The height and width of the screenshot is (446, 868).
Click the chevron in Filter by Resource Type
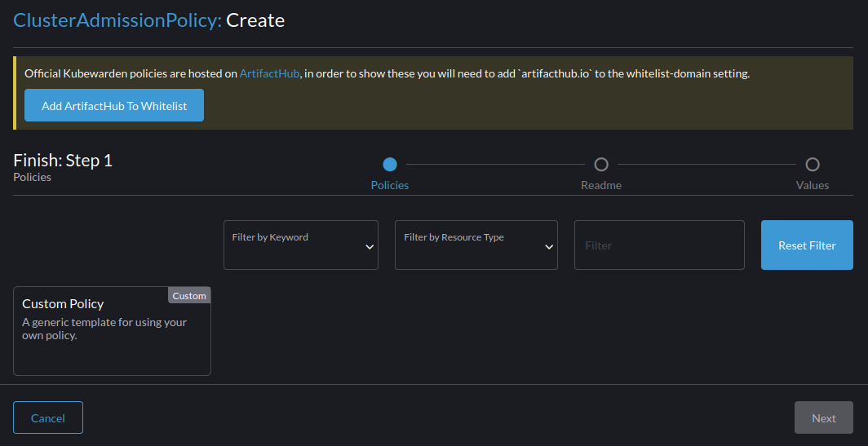tap(549, 247)
